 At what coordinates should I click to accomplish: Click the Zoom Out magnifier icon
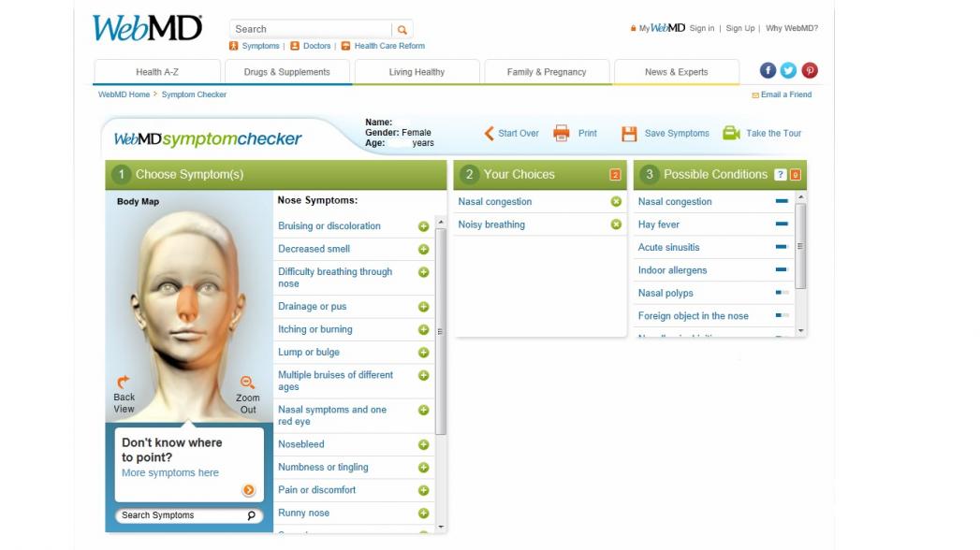247,382
